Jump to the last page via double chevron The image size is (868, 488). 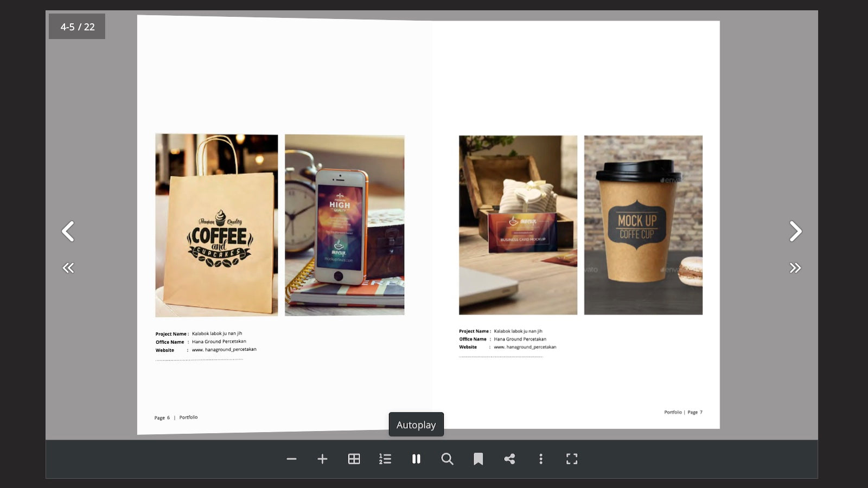[795, 267]
